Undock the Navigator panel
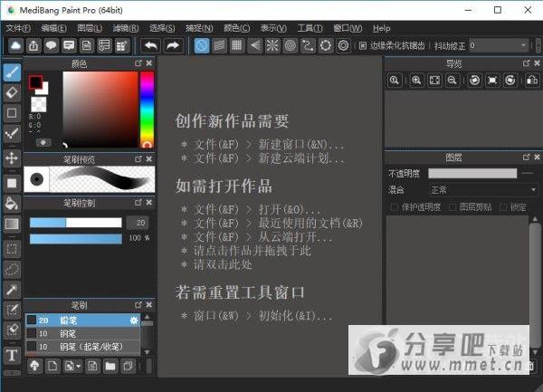This screenshot has height=392, width=543. [x=527, y=63]
